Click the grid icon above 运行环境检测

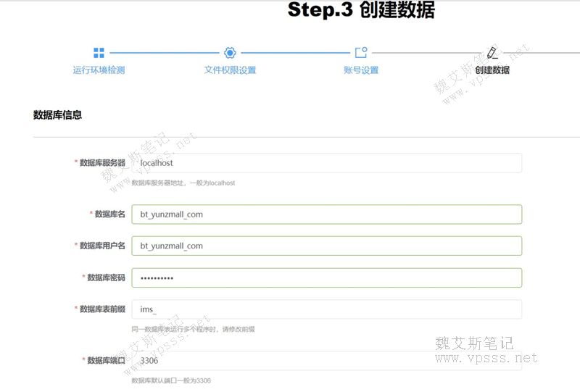point(99,53)
